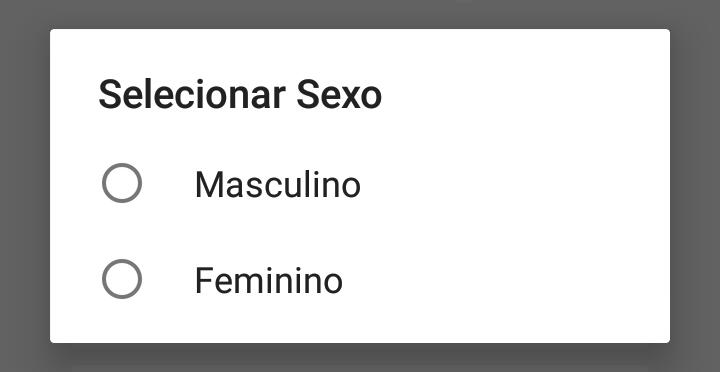Click the Feminino text label
Screen dimensions: 720x372
click(269, 281)
